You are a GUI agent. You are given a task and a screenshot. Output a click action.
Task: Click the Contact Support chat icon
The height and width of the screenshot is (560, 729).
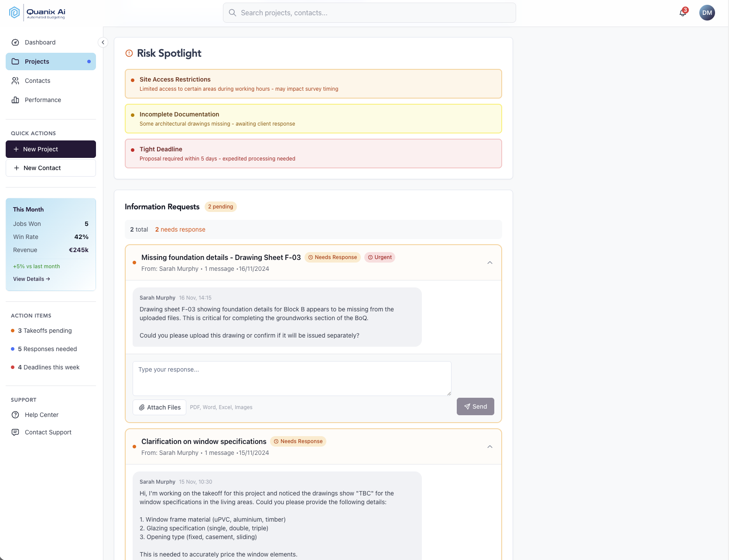[15, 432]
